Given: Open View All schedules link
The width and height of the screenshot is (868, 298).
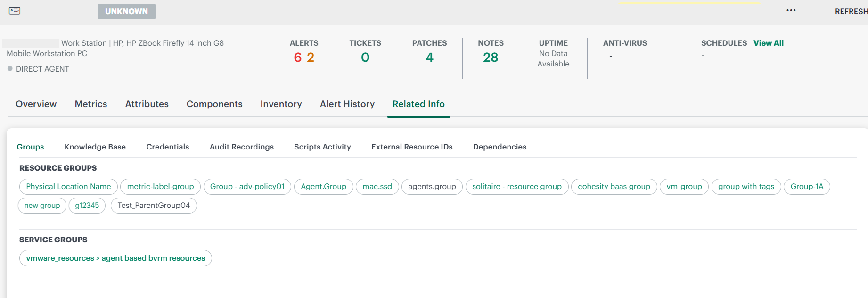Looking at the screenshot, I should click(x=768, y=43).
